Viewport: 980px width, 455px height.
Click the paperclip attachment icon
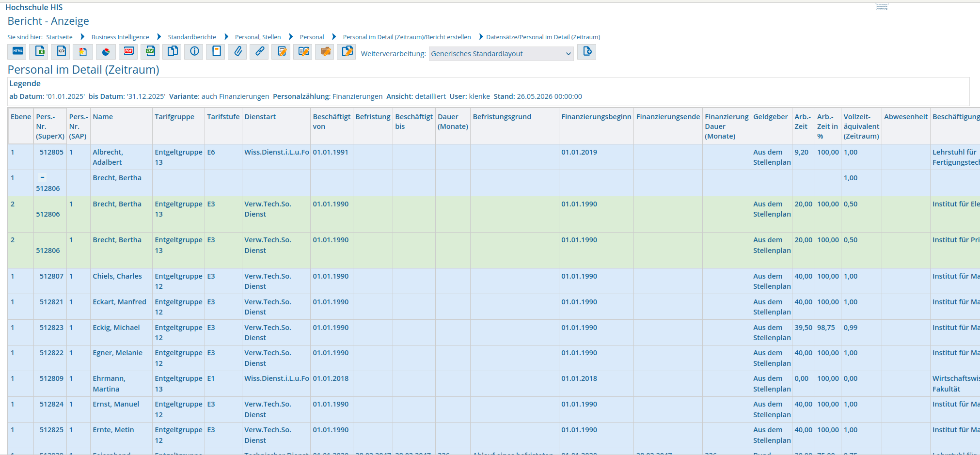(237, 51)
